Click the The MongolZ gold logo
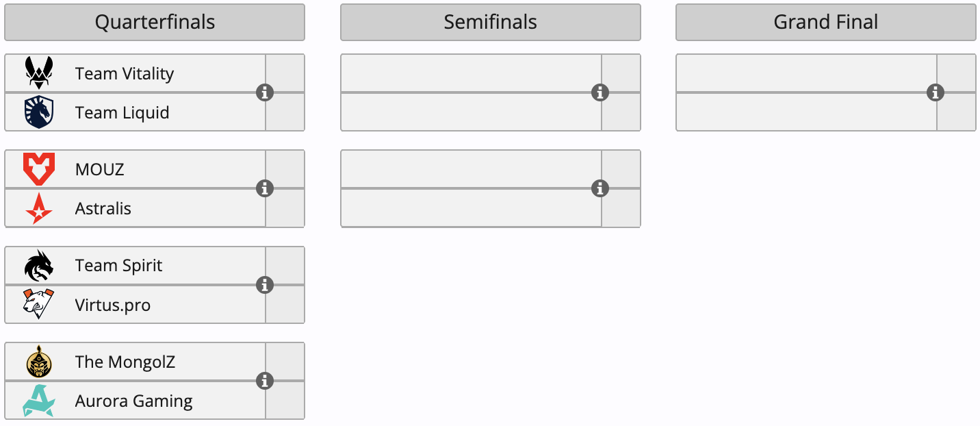This screenshot has width=980, height=426. click(39, 362)
